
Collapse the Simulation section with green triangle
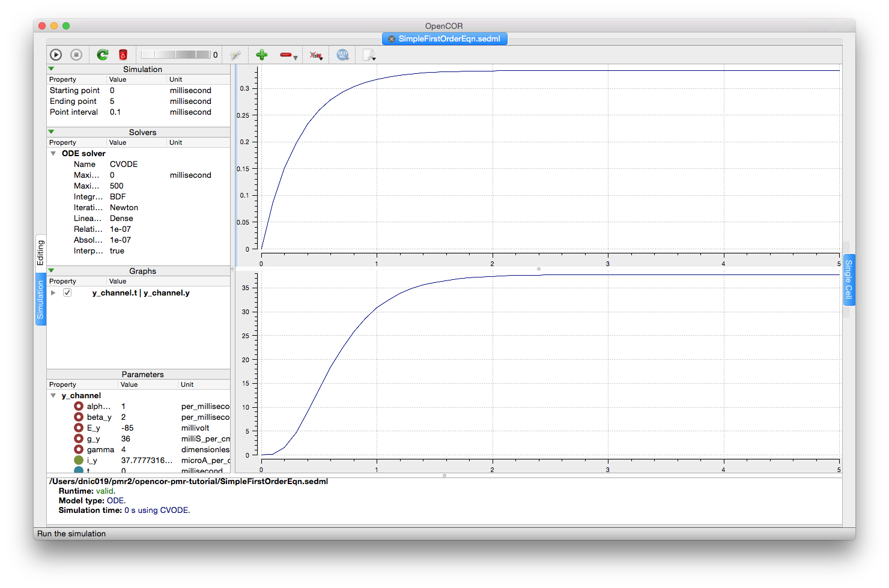(x=51, y=69)
